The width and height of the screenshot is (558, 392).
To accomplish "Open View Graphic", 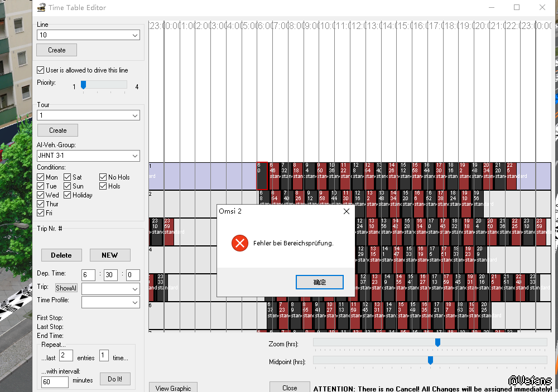I will click(173, 388).
